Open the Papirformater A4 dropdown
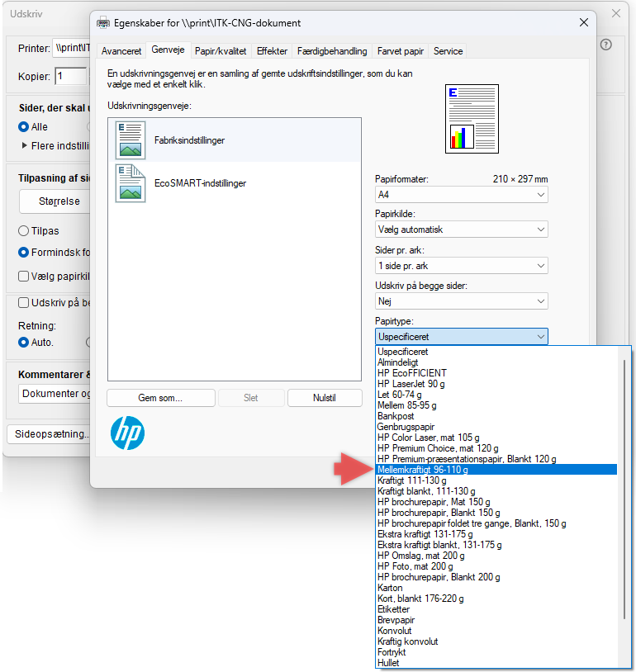Image resolution: width=636 pixels, height=672 pixels. (x=462, y=195)
